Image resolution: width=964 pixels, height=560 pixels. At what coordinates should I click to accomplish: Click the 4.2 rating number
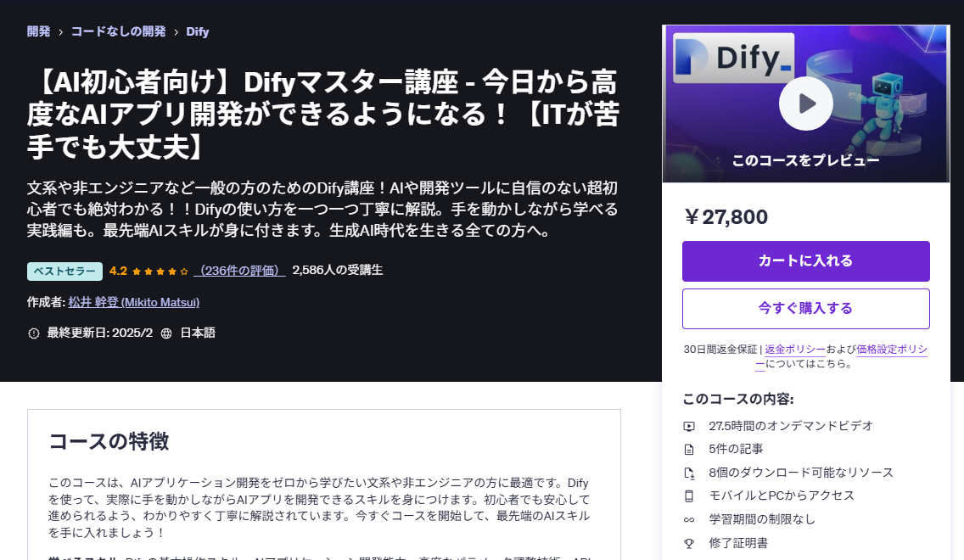coord(118,271)
